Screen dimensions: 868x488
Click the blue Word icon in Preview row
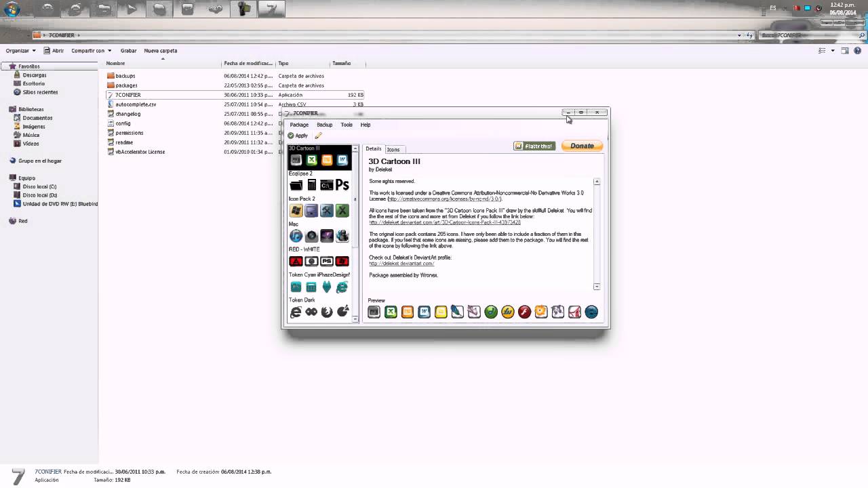[x=424, y=312]
